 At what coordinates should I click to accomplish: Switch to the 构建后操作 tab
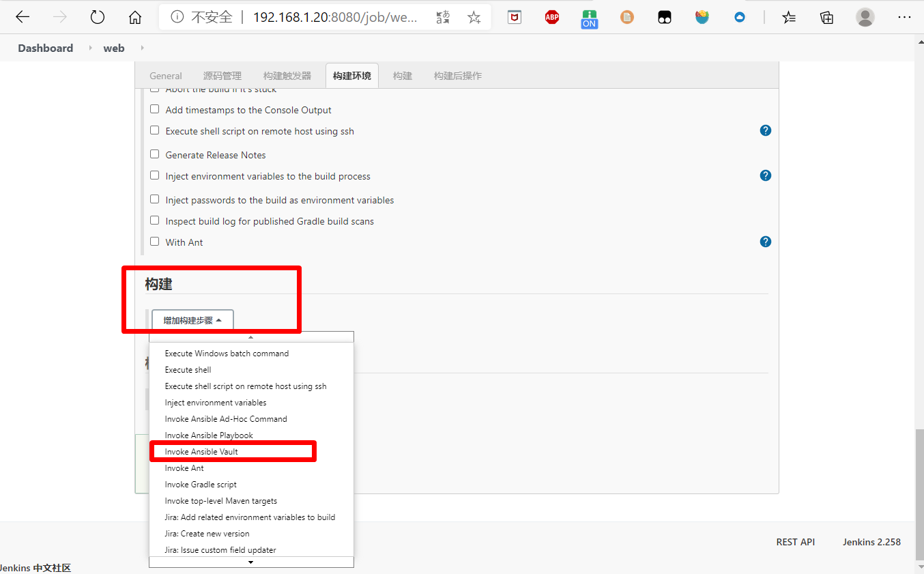coord(458,76)
